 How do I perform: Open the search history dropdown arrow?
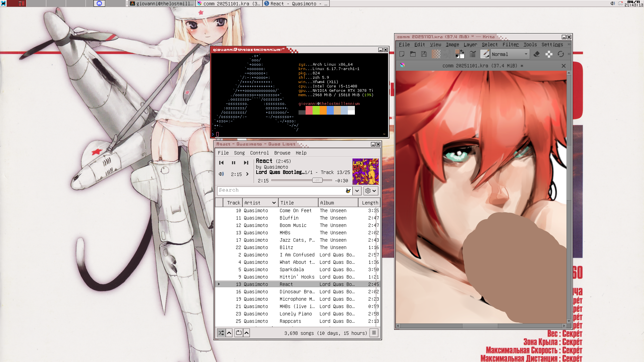tap(357, 191)
